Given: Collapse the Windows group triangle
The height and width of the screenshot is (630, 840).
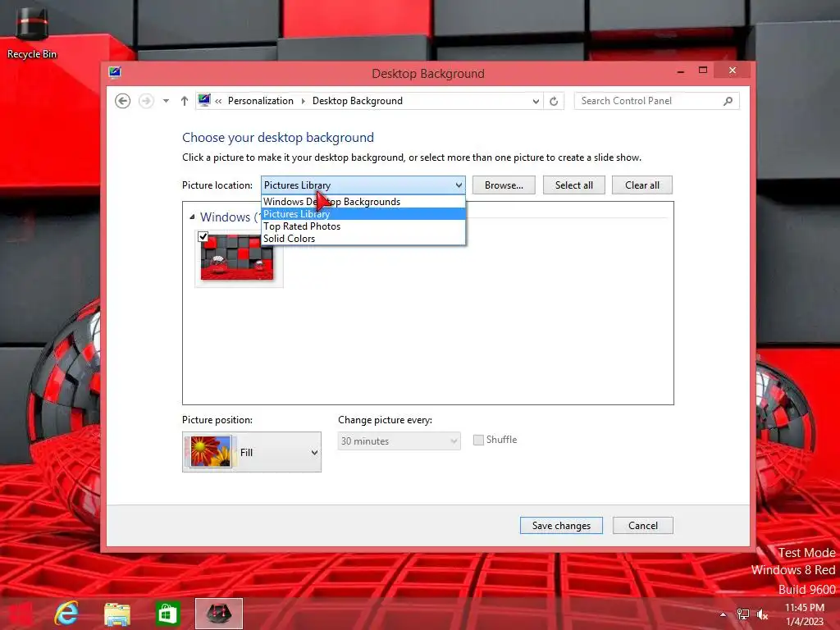Looking at the screenshot, I should (x=192, y=217).
